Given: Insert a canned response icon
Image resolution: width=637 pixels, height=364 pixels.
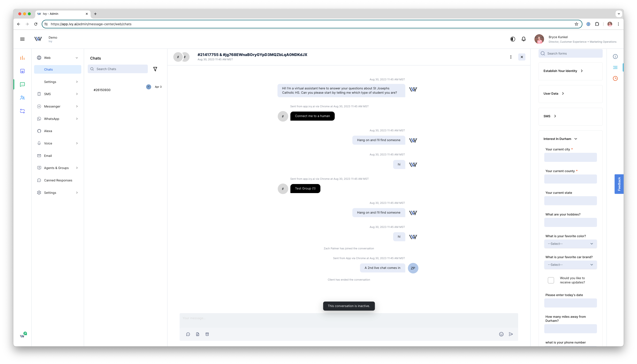Looking at the screenshot, I should click(x=188, y=334).
